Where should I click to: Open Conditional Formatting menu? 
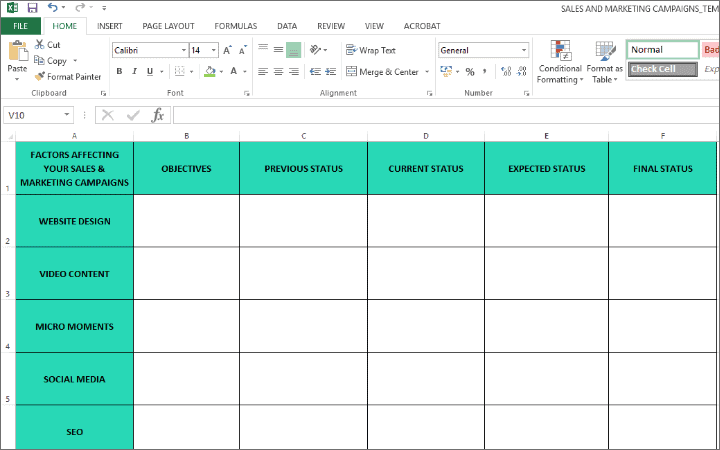pos(559,61)
